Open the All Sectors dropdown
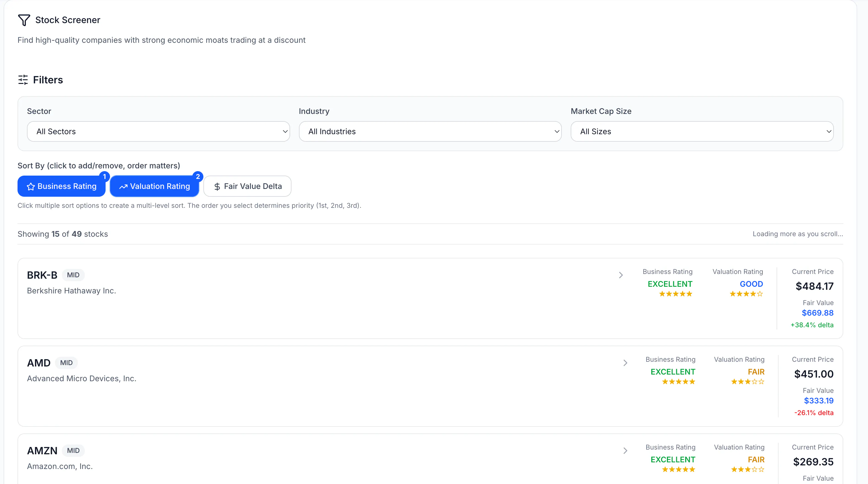Image resolution: width=868 pixels, height=484 pixels. [158, 131]
